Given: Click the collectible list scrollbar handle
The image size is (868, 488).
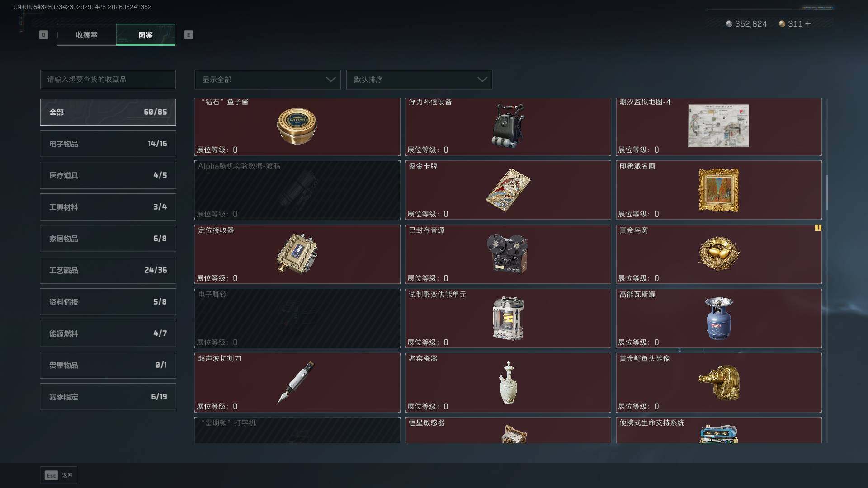Looking at the screenshot, I should coord(827,193).
